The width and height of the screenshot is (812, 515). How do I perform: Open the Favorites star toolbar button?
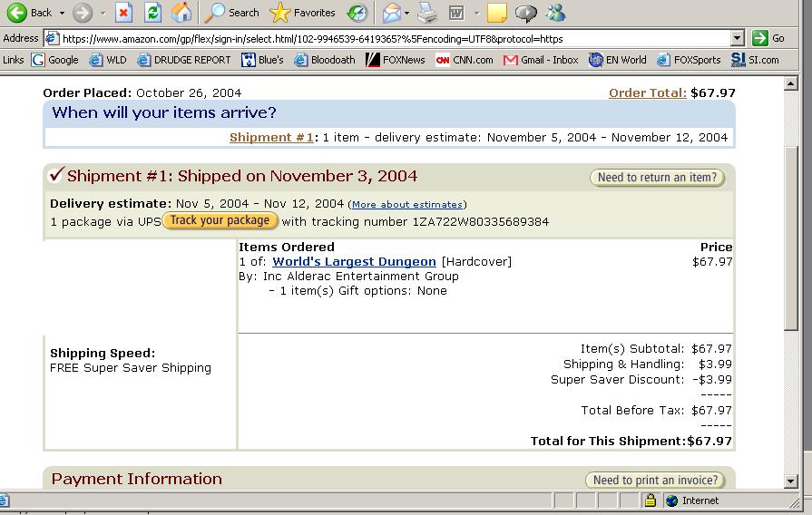coord(302,13)
